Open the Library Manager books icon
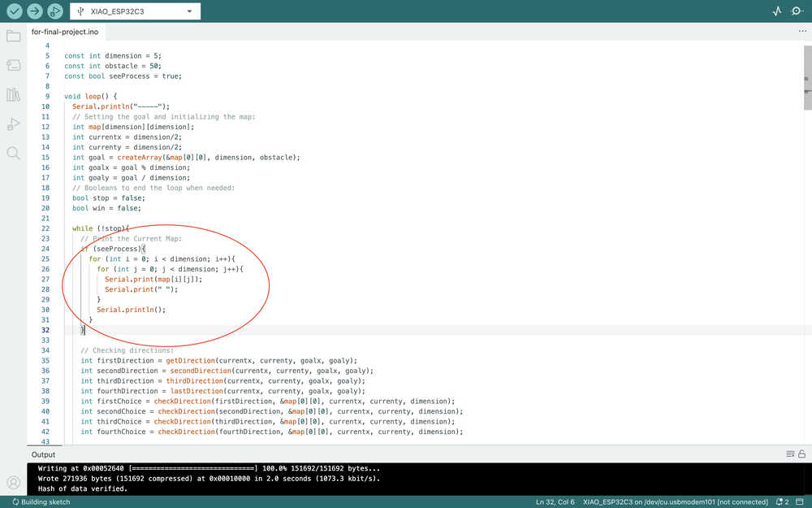The width and height of the screenshot is (812, 508). [x=14, y=94]
